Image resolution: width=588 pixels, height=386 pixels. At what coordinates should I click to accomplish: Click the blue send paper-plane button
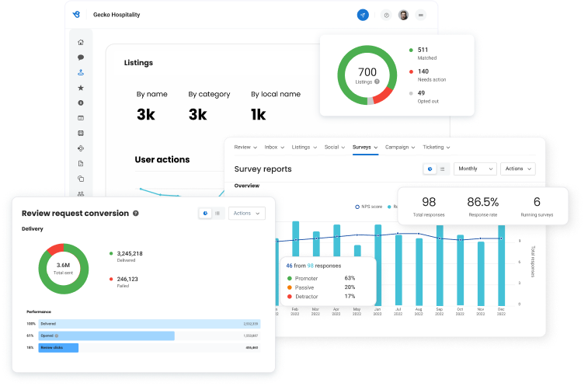coord(363,15)
